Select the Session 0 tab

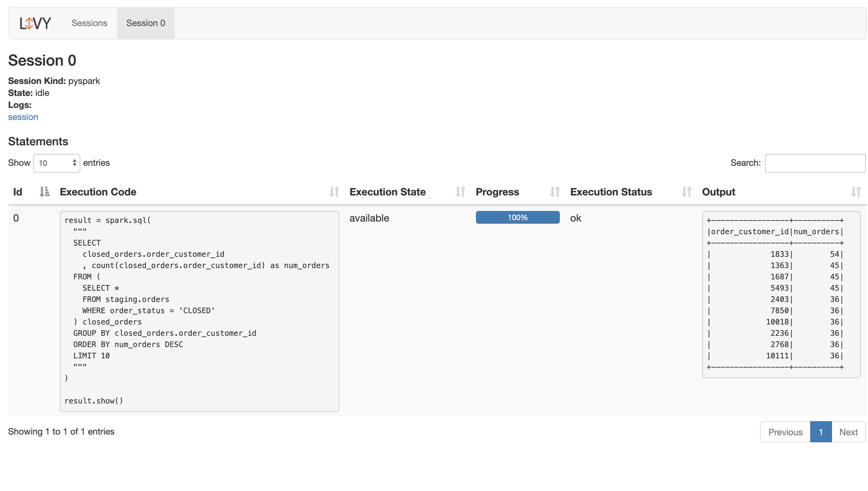click(146, 23)
